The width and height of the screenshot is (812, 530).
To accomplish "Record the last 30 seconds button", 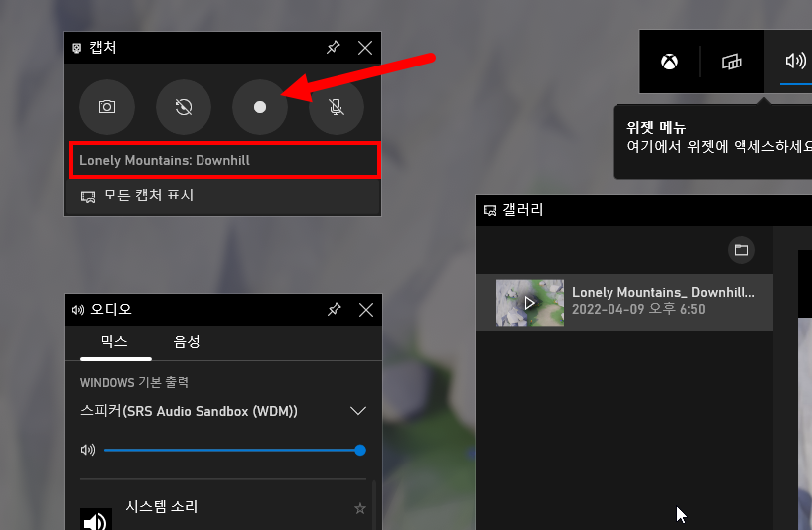I will tap(184, 107).
